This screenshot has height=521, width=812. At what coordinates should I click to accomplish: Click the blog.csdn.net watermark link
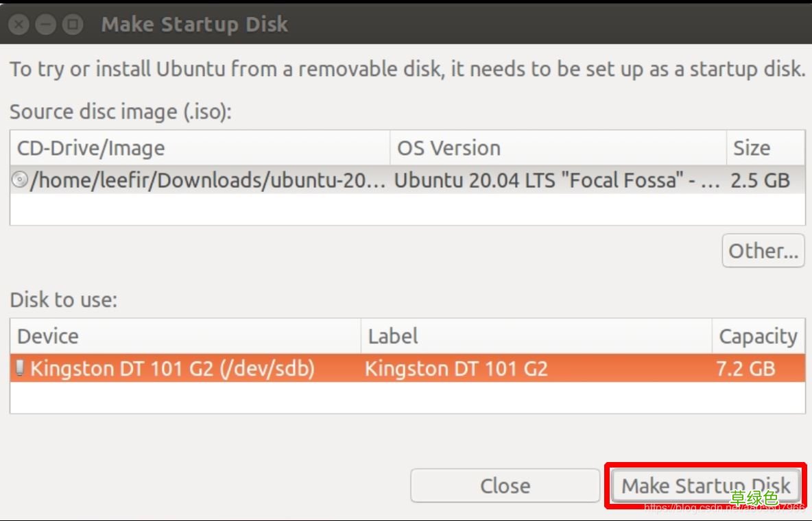click(713, 508)
